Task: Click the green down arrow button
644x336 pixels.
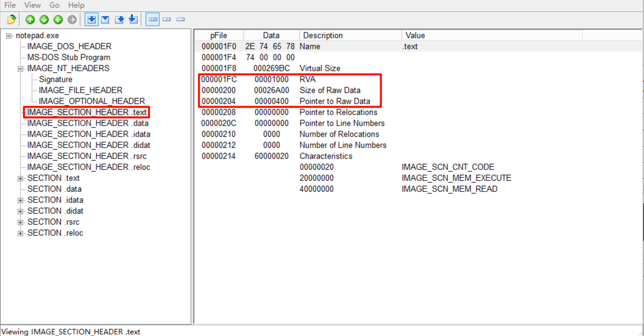Action: click(x=44, y=20)
